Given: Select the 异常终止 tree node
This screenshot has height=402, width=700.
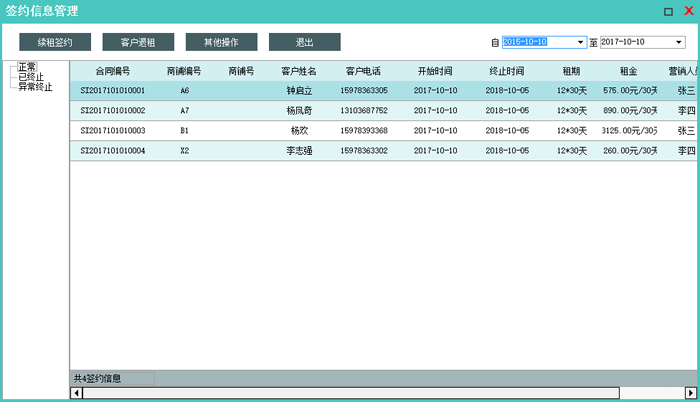Looking at the screenshot, I should click(34, 85).
